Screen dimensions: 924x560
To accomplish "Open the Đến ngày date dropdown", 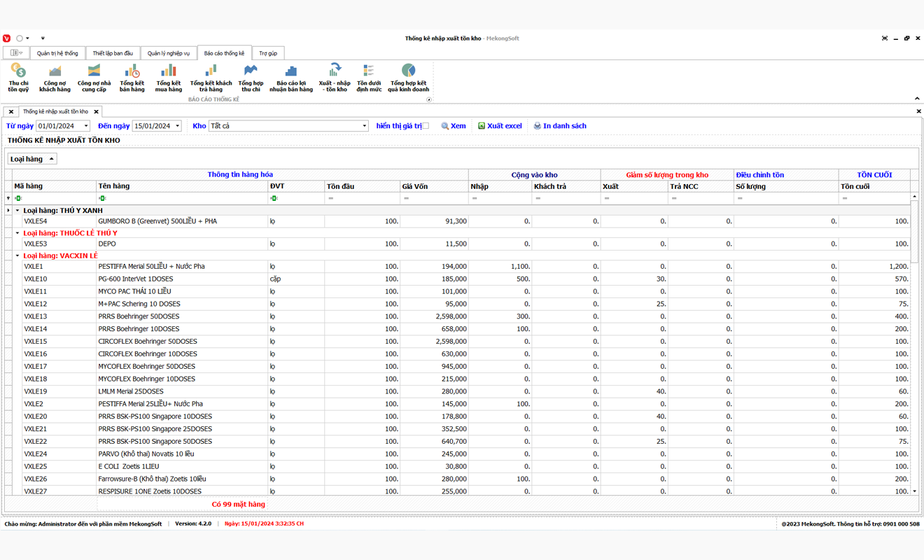I will pos(178,126).
